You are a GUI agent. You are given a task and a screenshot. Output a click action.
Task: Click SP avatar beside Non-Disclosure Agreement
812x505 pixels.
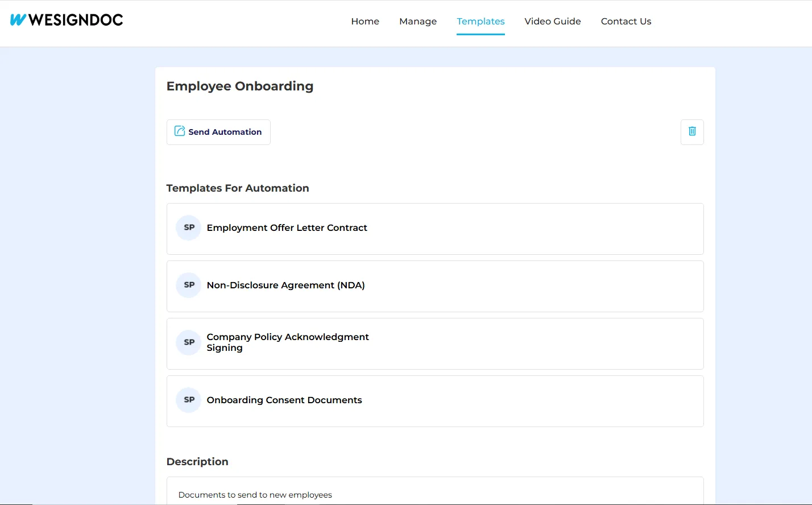coord(189,285)
